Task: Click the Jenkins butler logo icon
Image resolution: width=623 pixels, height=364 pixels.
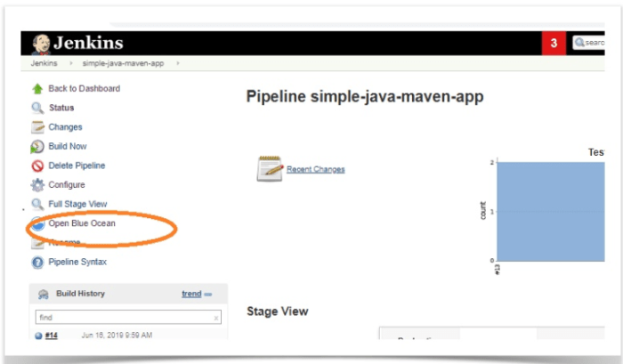Action: point(41,44)
